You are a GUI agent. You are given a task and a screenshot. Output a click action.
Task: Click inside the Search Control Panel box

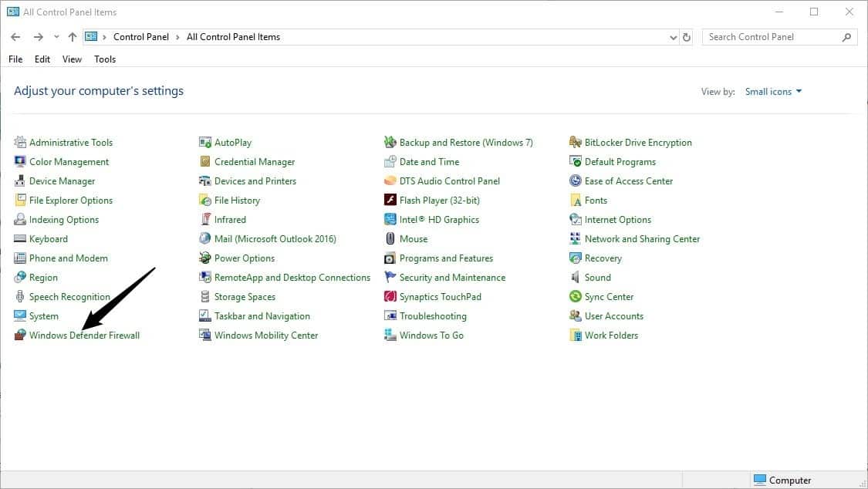click(x=772, y=36)
